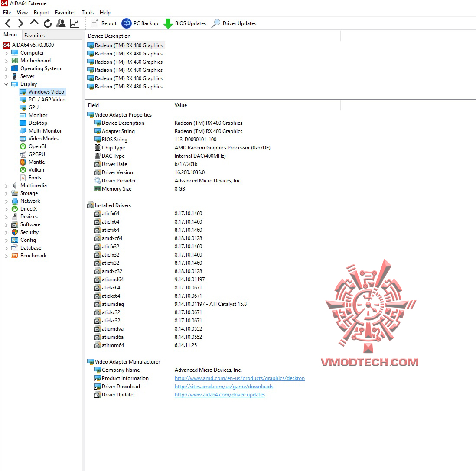Select the GPU item under Display
Screen dimensions: 476x471
[x=33, y=107]
